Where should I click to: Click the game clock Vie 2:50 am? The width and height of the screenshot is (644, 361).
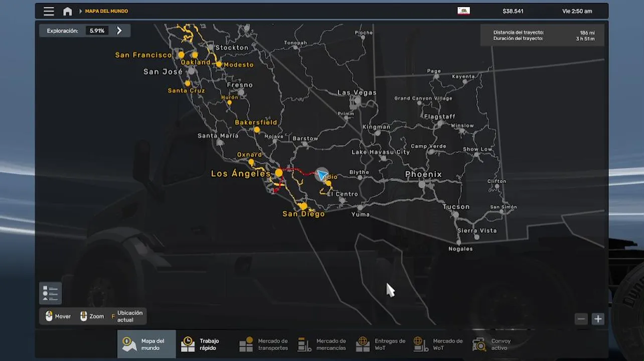click(577, 11)
